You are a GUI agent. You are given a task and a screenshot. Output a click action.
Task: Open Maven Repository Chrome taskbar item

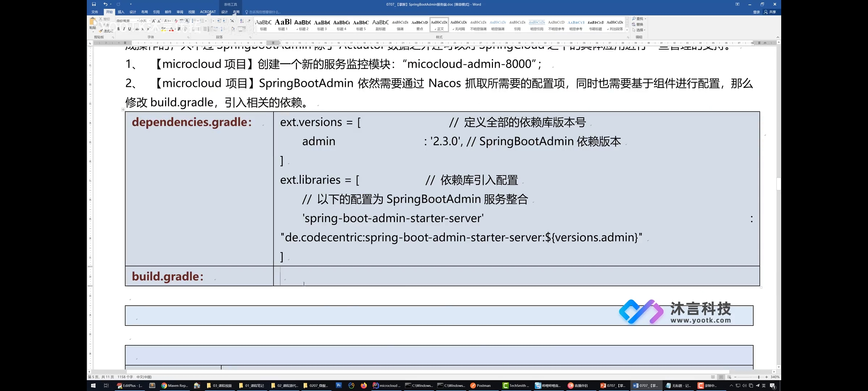pos(175,386)
